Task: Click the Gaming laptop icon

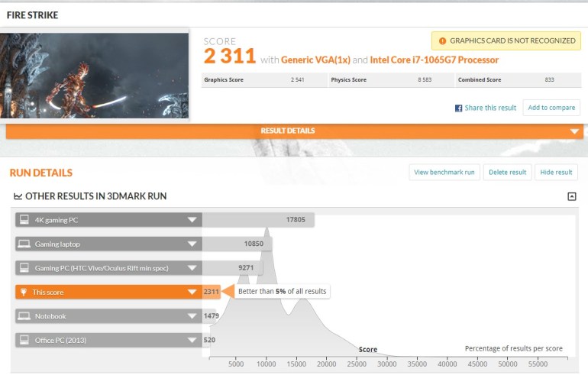Action: click(24, 244)
